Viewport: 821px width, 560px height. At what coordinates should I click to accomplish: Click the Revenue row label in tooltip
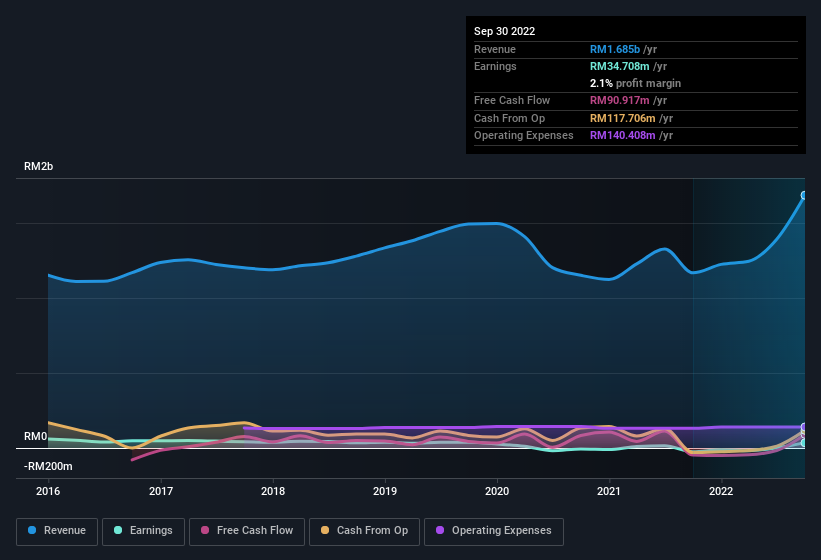(x=495, y=49)
